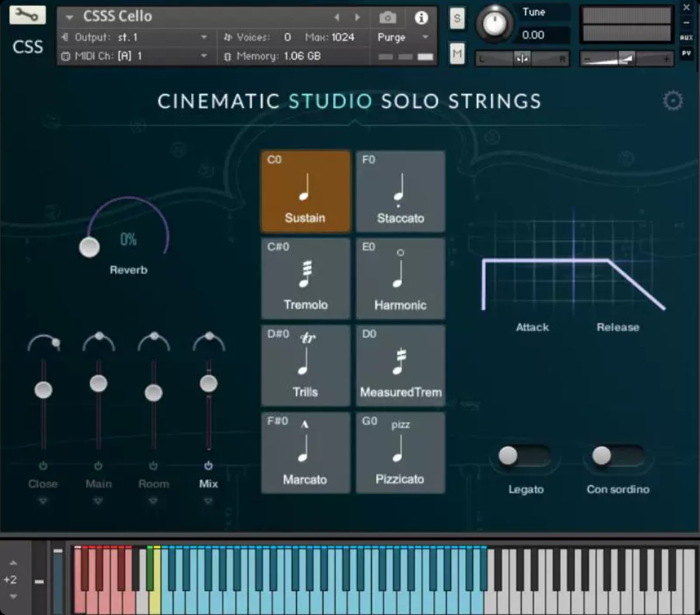700x615 pixels.
Task: Click the CSSS Cello instrument name
Action: 117,17
